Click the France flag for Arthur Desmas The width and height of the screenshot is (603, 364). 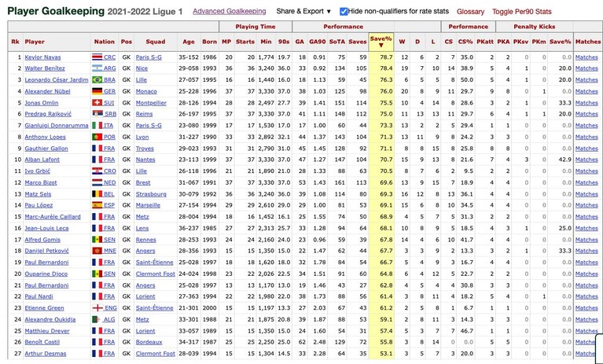(x=97, y=354)
